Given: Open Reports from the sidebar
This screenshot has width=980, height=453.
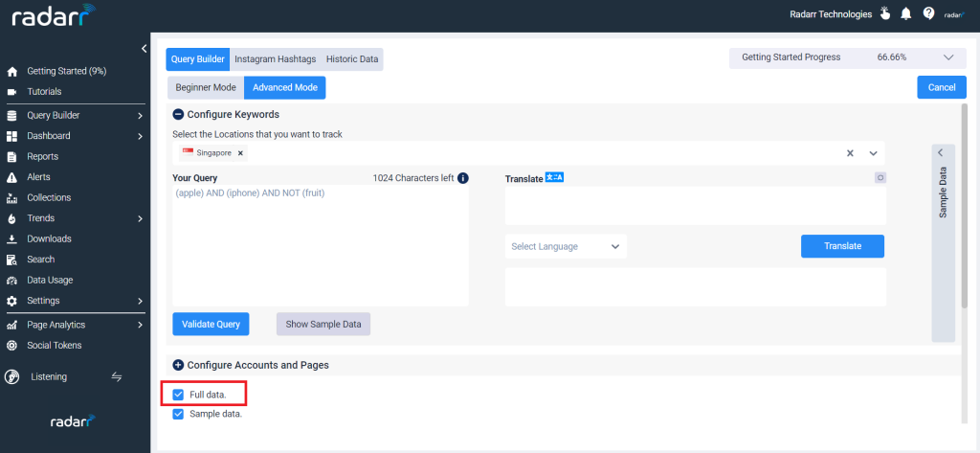Looking at the screenshot, I should click(42, 156).
